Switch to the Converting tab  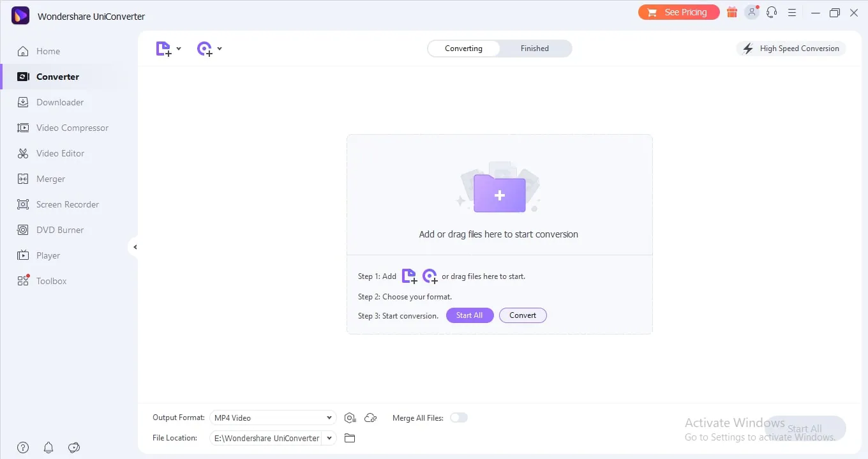[x=463, y=49]
